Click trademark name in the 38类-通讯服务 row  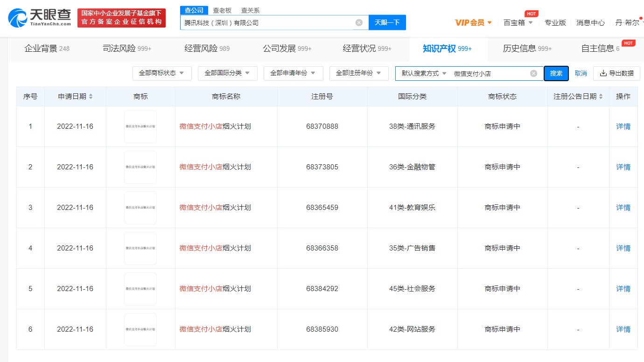215,126
